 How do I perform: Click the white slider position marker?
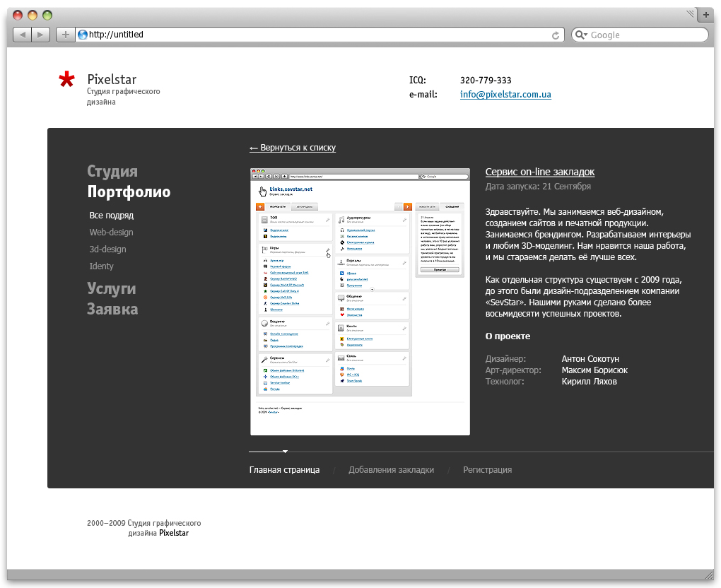click(x=285, y=452)
